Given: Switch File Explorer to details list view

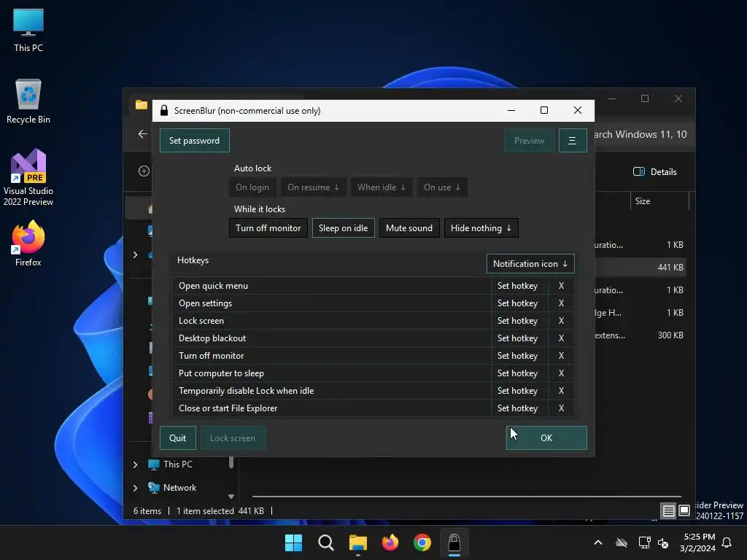Looking at the screenshot, I should coord(668,511).
